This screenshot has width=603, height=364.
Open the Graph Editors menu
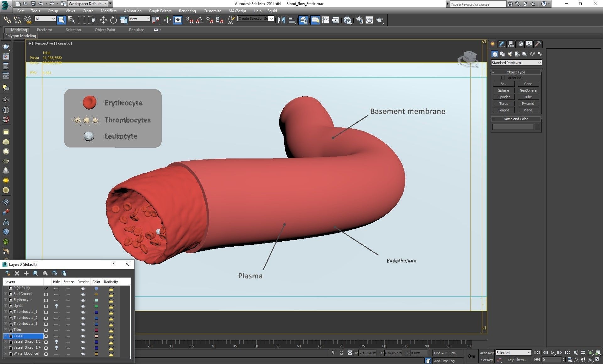tap(160, 11)
